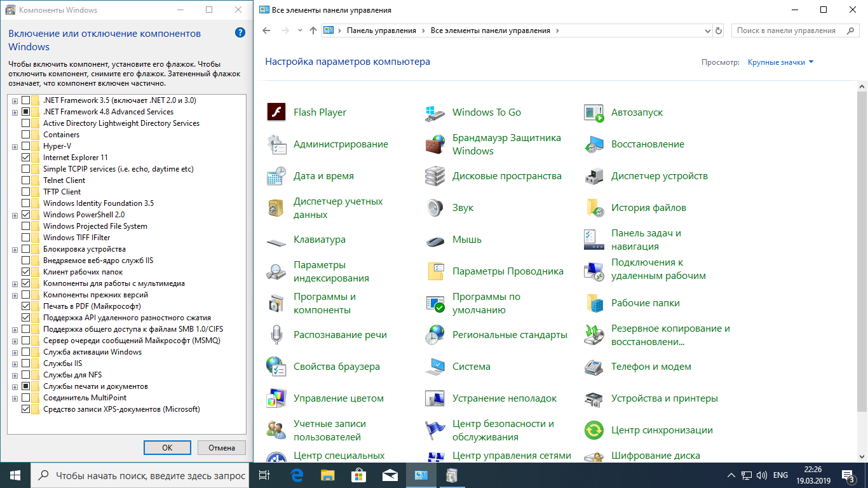Open Диспетчер учетных данных icon
This screenshot has width=868, height=488.
[x=276, y=208]
